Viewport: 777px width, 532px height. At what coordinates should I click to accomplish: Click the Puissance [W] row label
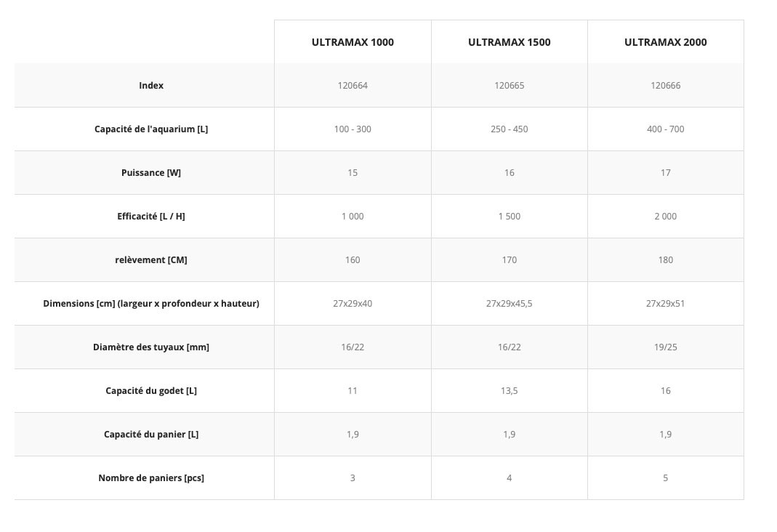pyautogui.click(x=150, y=172)
